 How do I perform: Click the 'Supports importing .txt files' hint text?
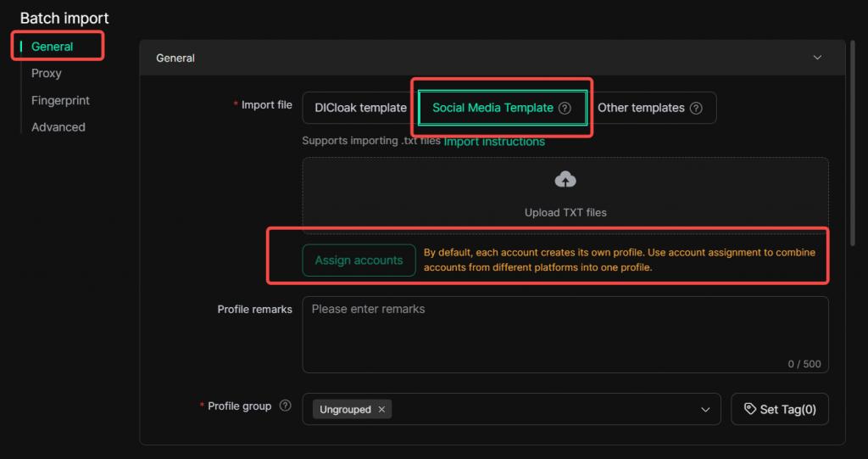371,141
